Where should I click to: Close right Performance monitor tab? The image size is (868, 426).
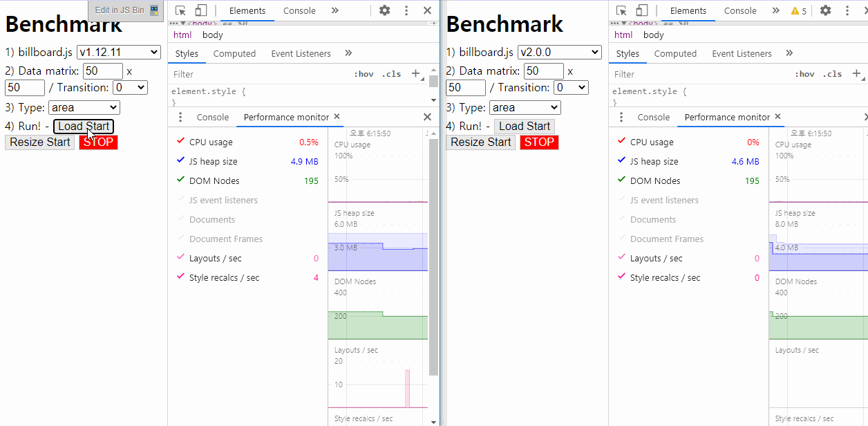tap(778, 117)
